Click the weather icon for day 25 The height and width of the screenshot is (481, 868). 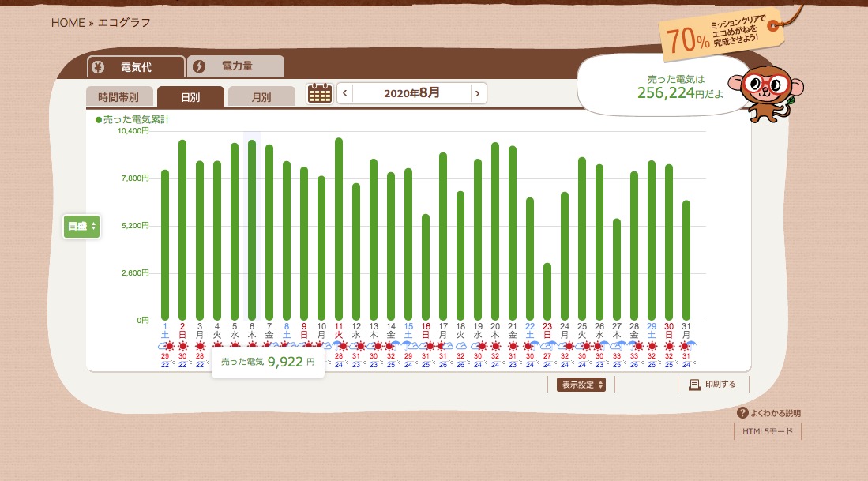pyautogui.click(x=582, y=346)
